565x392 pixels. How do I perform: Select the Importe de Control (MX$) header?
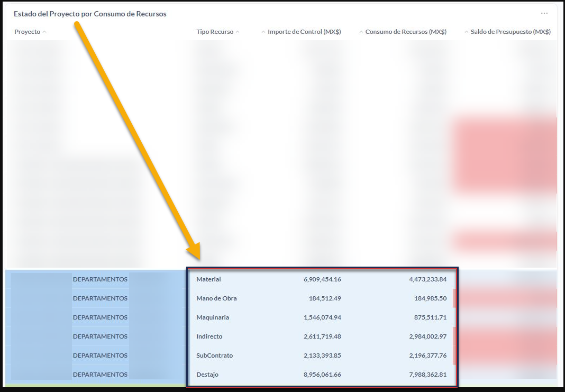click(304, 32)
